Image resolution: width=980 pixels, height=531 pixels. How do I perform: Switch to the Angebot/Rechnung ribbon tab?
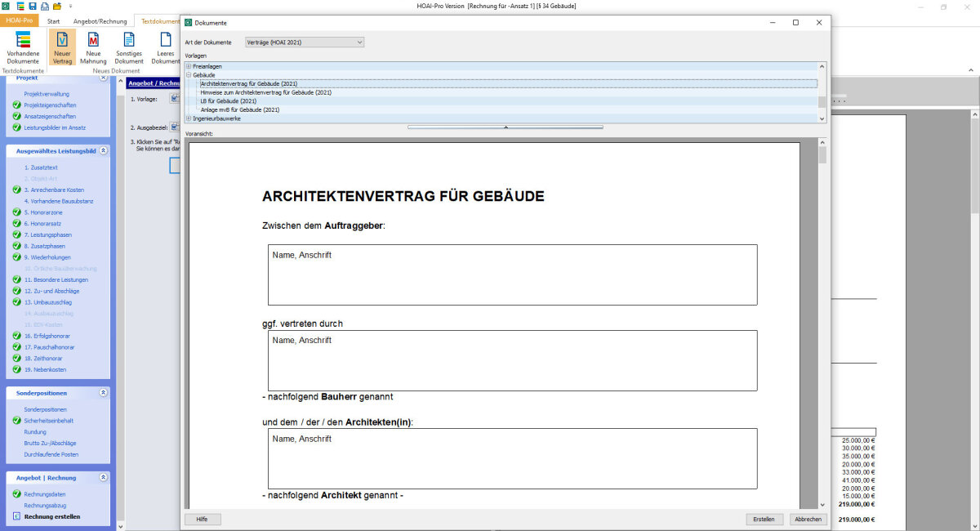[x=100, y=20]
